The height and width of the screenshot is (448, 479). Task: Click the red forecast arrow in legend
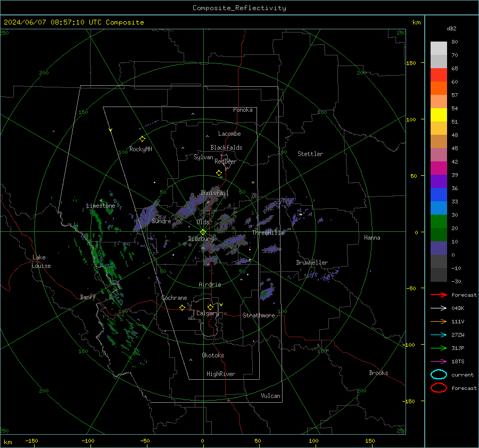[x=439, y=295]
